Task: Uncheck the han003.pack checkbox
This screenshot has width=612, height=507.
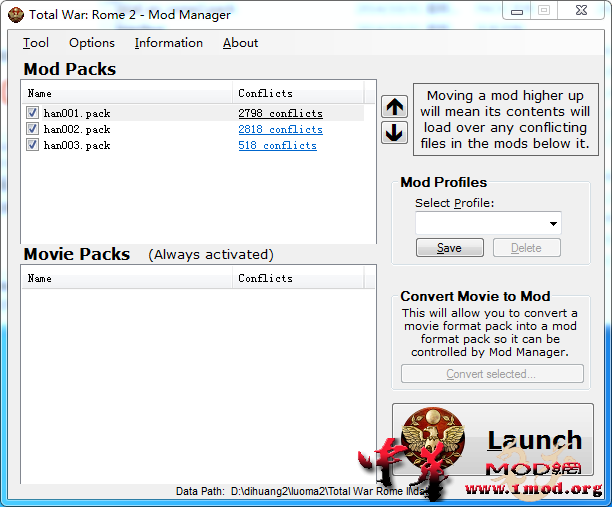Action: click(32, 145)
